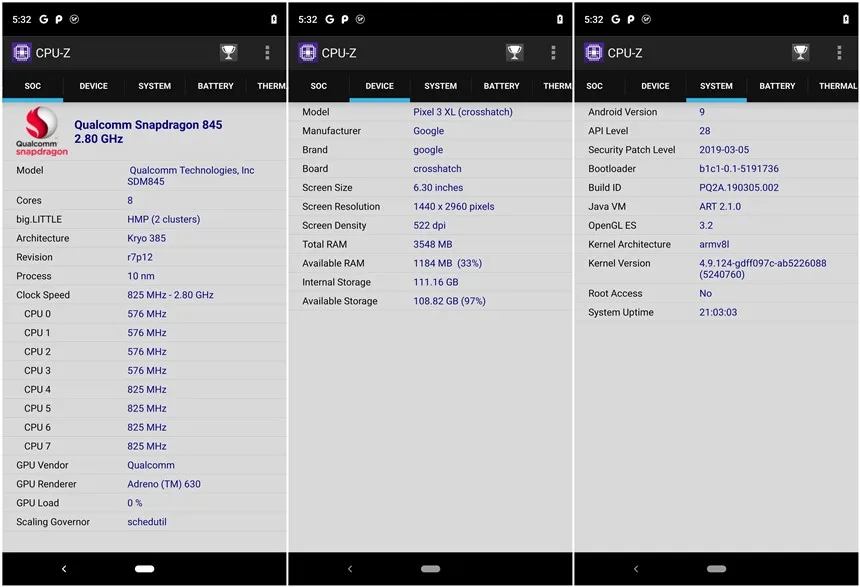
Task: Open the overflow menu on the SOC screen
Action: click(x=267, y=53)
